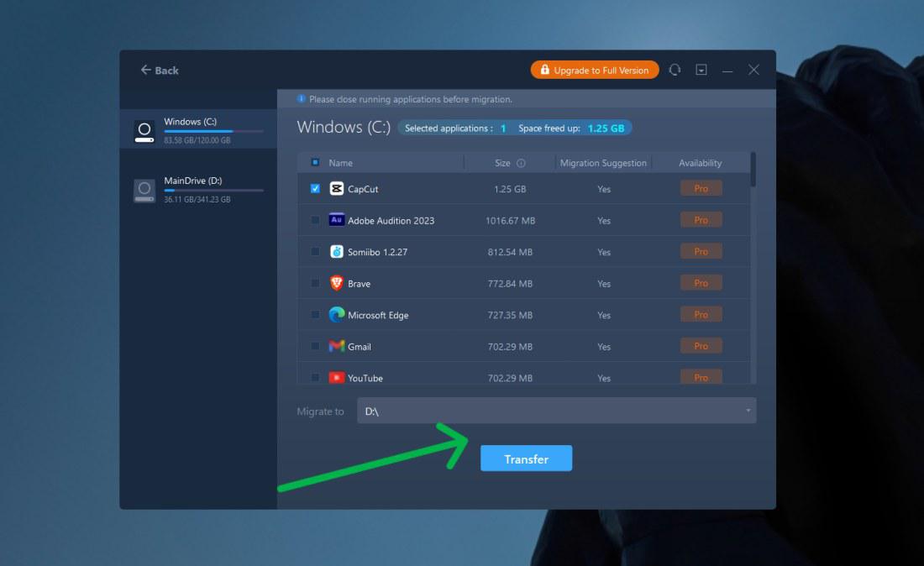Open the title bar dropdown menu icon
Viewport: 924px width, 566px height.
[701, 70]
